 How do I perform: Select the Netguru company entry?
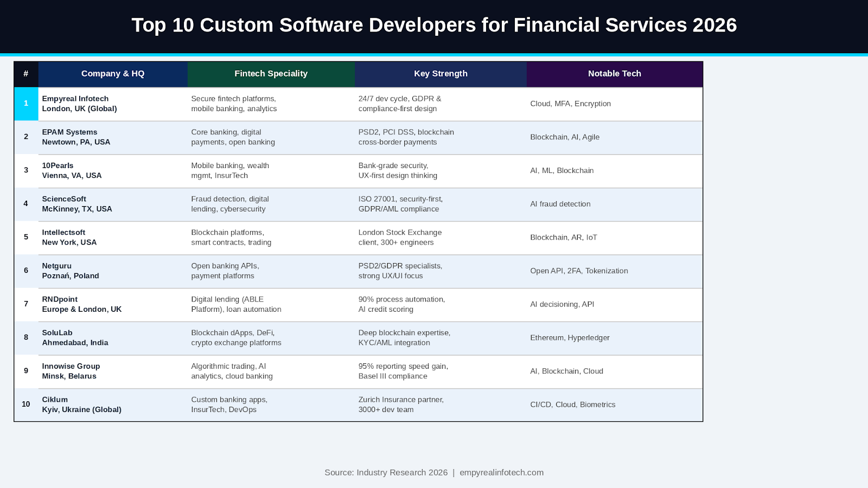coord(56,266)
